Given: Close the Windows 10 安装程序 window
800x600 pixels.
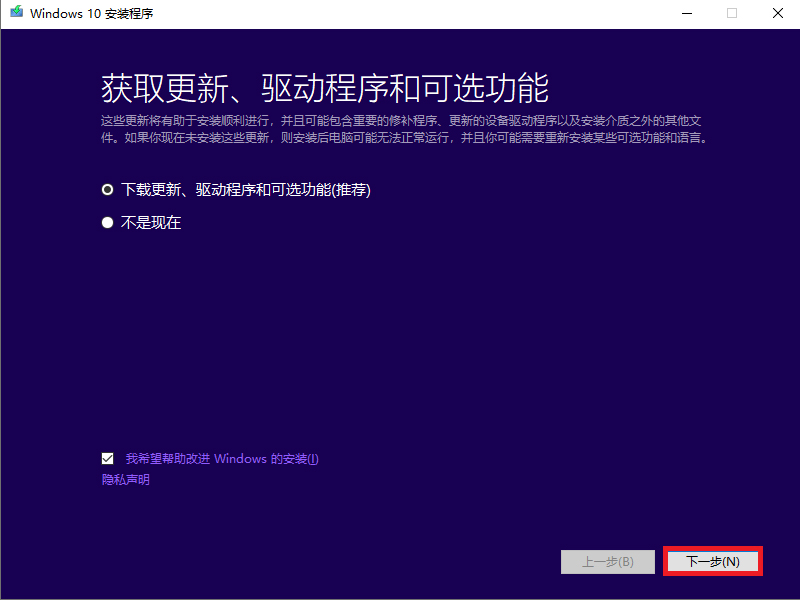Looking at the screenshot, I should point(777,13).
